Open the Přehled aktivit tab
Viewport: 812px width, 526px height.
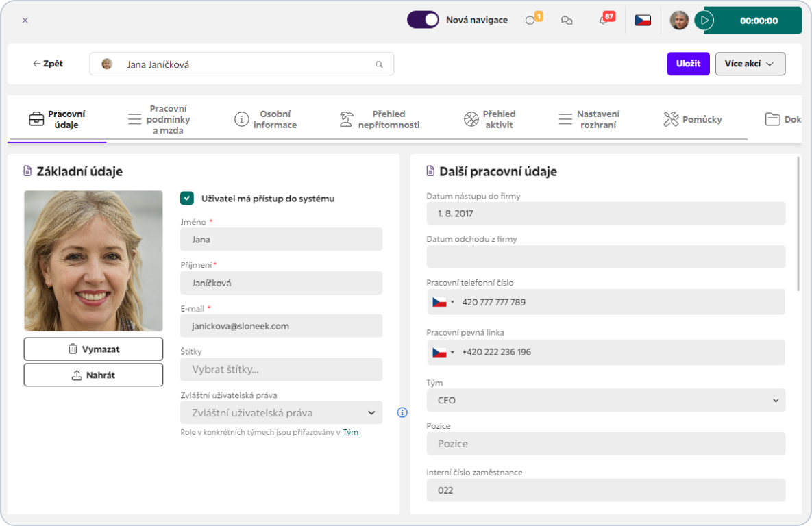point(489,119)
